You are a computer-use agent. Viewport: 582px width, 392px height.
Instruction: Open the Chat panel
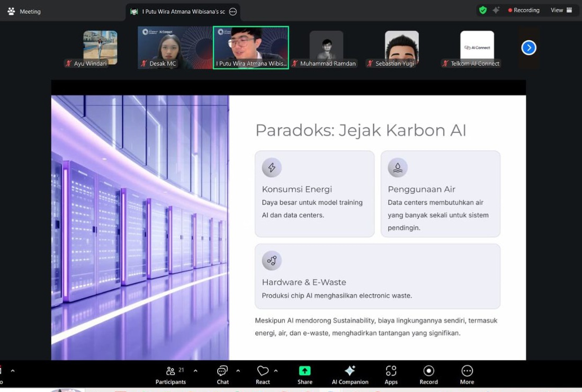coord(222,375)
